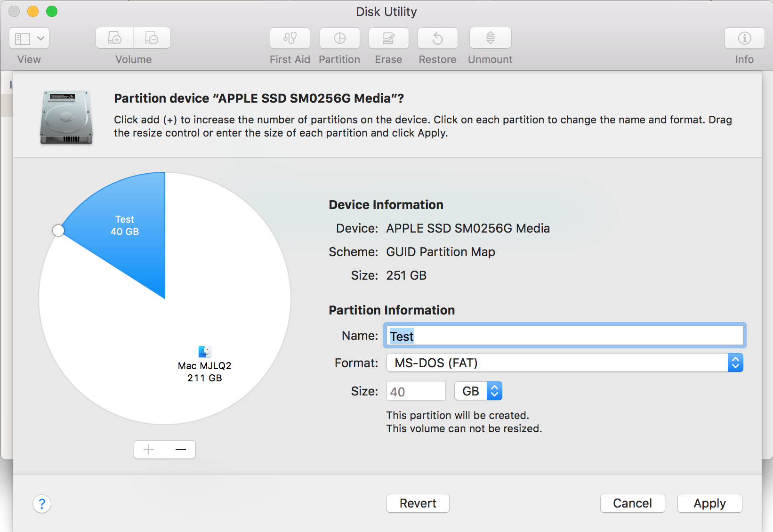
Task: Click the 'Partition Information' heading
Action: point(392,310)
